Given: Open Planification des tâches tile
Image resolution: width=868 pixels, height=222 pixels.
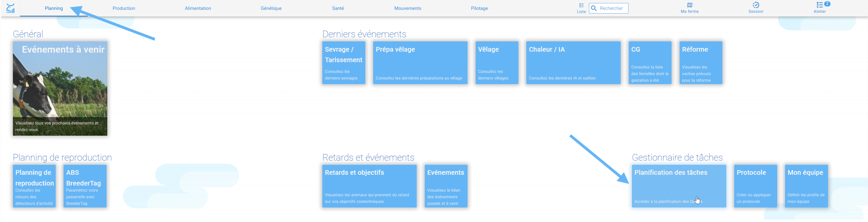Looking at the screenshot, I should tap(679, 186).
